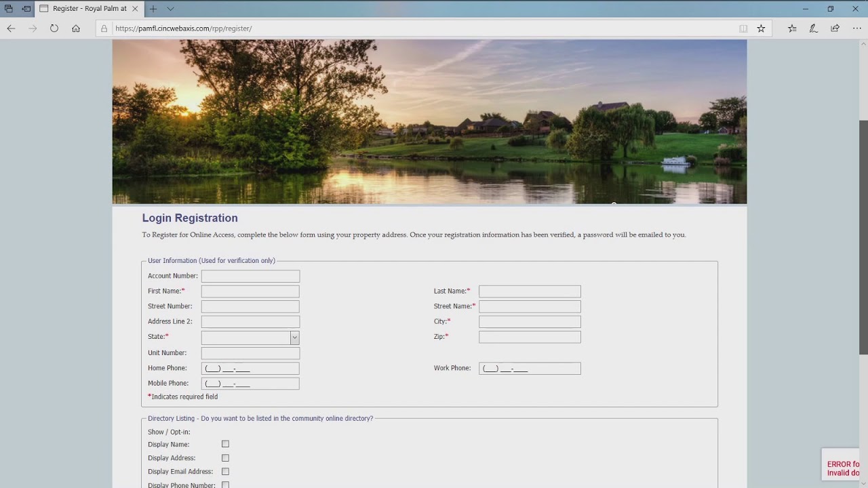Open the Add notes pen icon
Image resolution: width=868 pixels, height=488 pixels.
coord(814,28)
